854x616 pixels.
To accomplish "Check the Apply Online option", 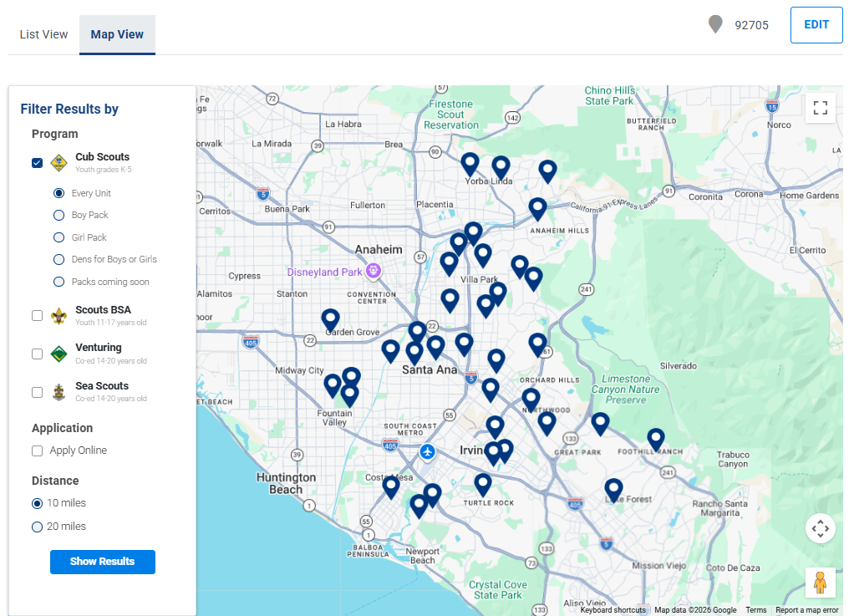I will click(x=37, y=451).
